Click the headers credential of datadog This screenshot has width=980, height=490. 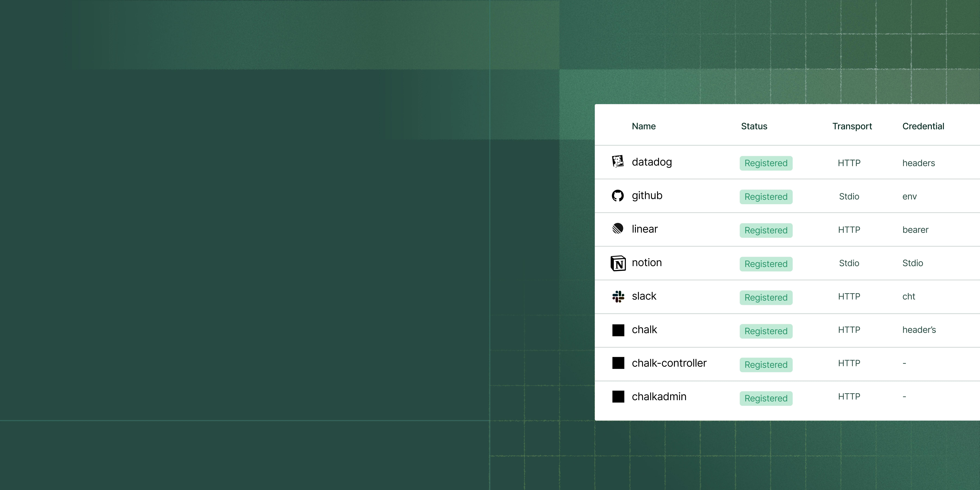918,163
